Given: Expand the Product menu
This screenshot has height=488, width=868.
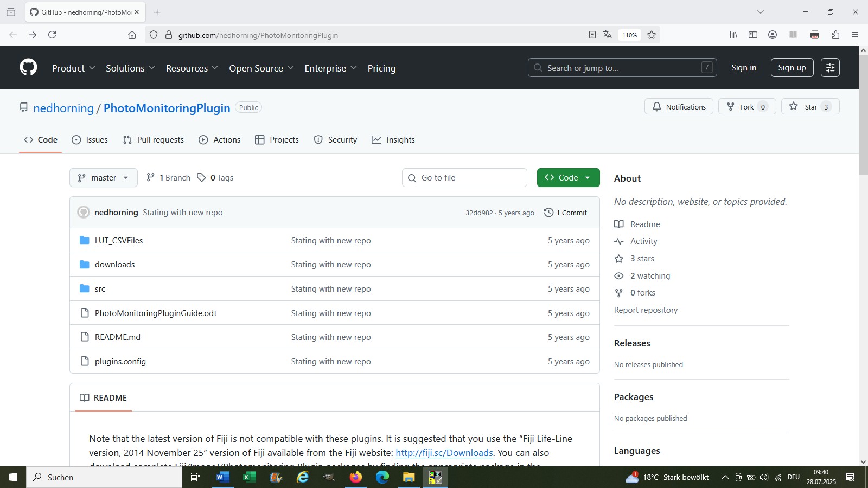Looking at the screenshot, I should 74,68.
